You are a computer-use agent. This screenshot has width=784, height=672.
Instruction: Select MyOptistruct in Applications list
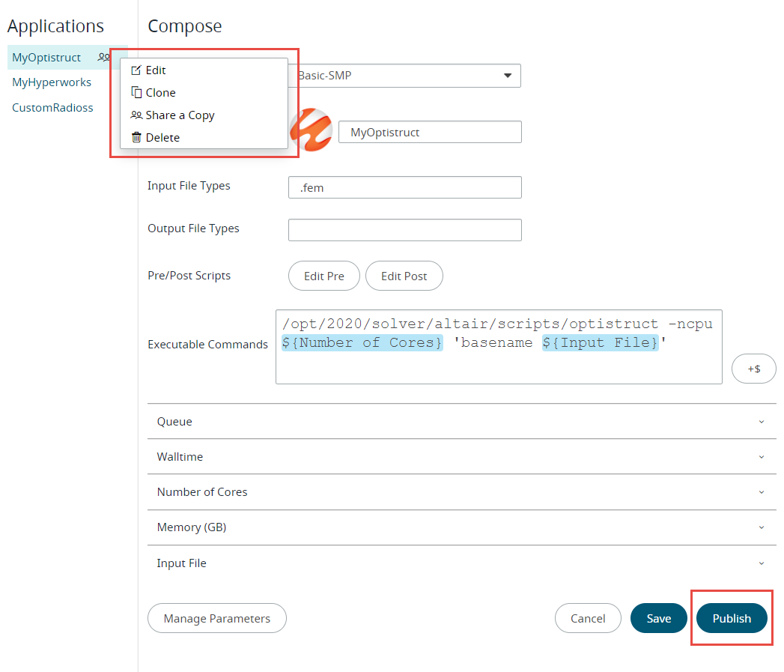tap(46, 58)
